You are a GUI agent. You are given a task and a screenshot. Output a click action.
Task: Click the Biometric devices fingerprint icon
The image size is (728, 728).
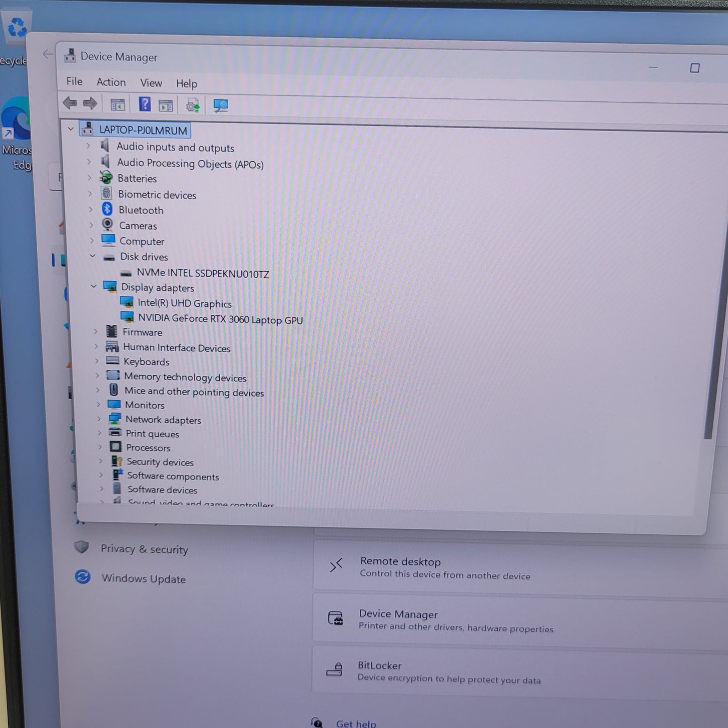[106, 193]
